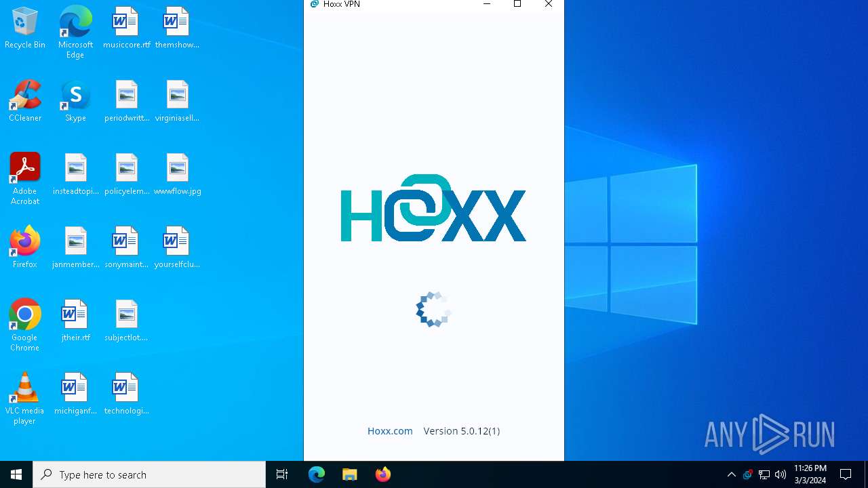This screenshot has height=488, width=868.
Task: Open Firefox desktop shortcut
Action: tap(25, 247)
